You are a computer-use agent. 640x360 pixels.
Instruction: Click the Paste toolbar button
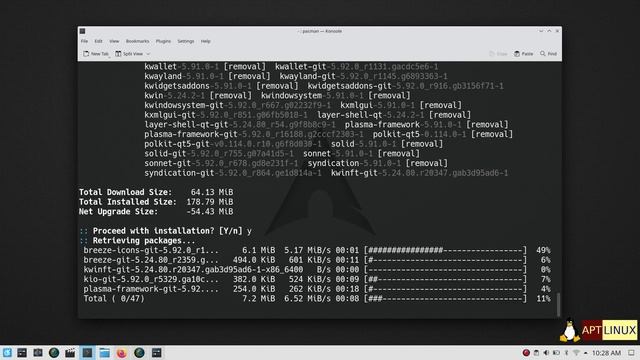click(x=524, y=54)
